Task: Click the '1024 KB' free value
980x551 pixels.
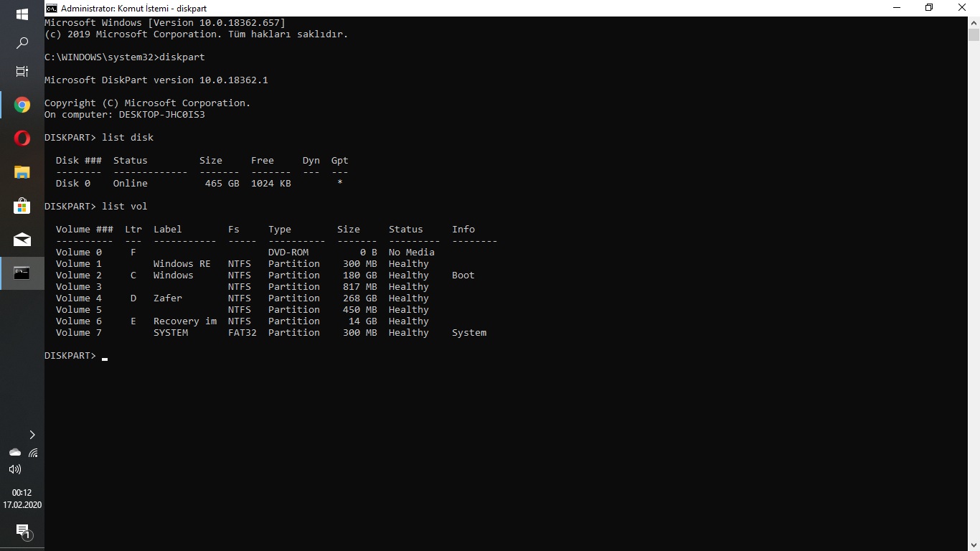Action: click(271, 183)
